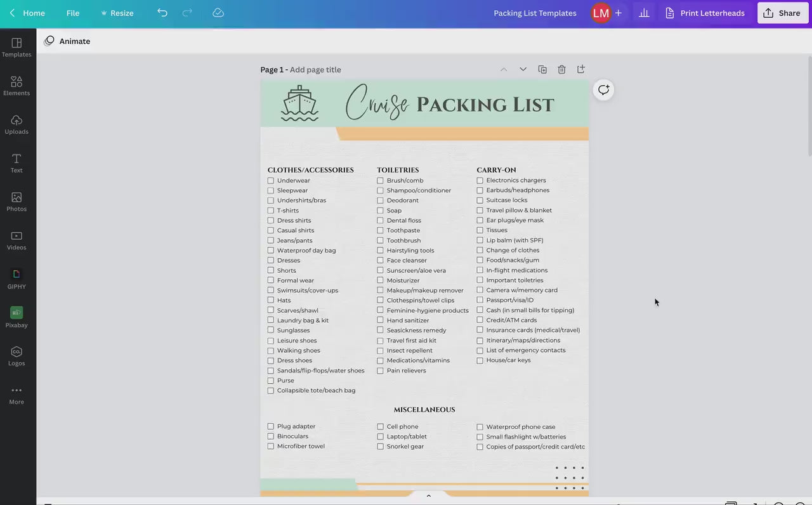Image resolution: width=812 pixels, height=505 pixels.
Task: Open the Resize menu
Action: [x=117, y=13]
